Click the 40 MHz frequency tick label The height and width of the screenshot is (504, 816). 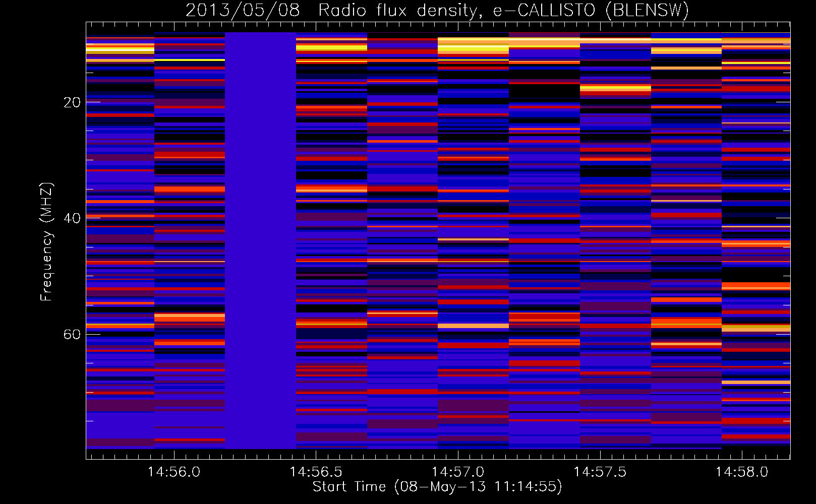click(x=72, y=218)
